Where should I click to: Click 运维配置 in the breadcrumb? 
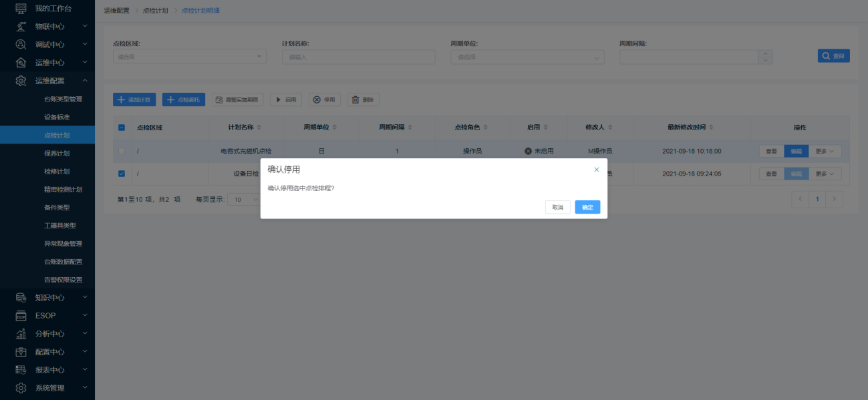117,11
